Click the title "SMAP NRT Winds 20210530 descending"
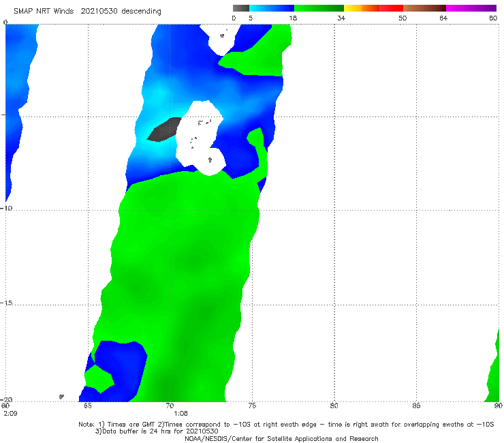The height and width of the screenshot is (443, 504). click(87, 12)
